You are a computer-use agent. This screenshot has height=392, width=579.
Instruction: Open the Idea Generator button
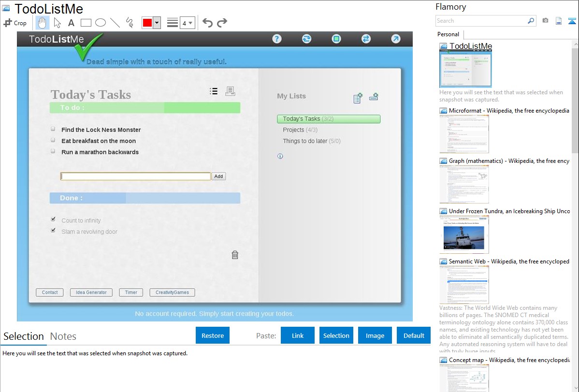pyautogui.click(x=91, y=292)
